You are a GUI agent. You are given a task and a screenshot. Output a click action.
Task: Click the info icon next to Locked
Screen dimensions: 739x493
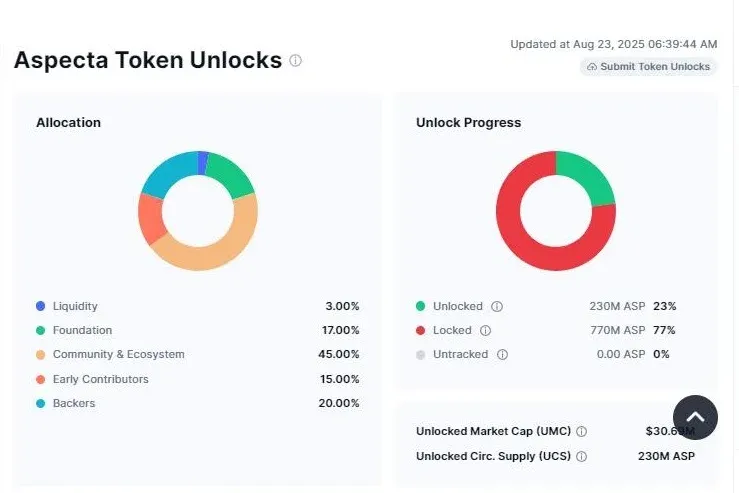click(485, 330)
